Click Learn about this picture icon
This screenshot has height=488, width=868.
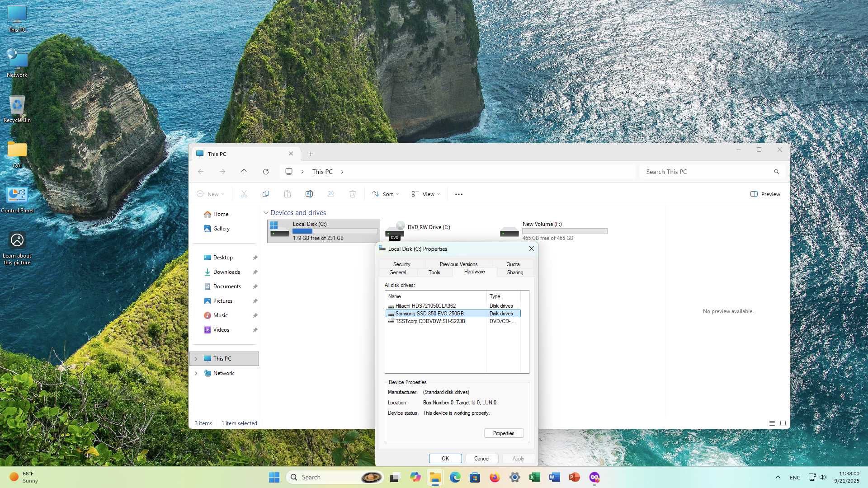(x=17, y=249)
